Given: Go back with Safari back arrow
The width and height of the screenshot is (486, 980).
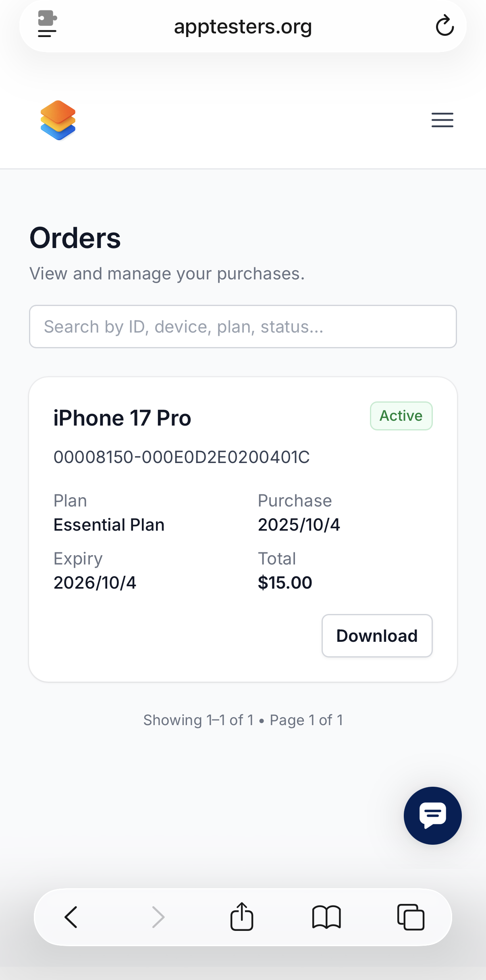Looking at the screenshot, I should click(71, 917).
